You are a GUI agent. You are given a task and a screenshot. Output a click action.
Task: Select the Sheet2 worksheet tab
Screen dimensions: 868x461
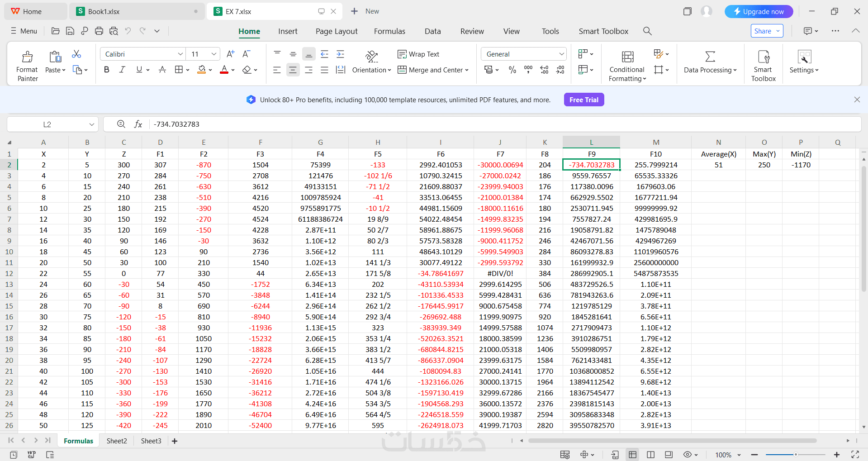coord(117,441)
